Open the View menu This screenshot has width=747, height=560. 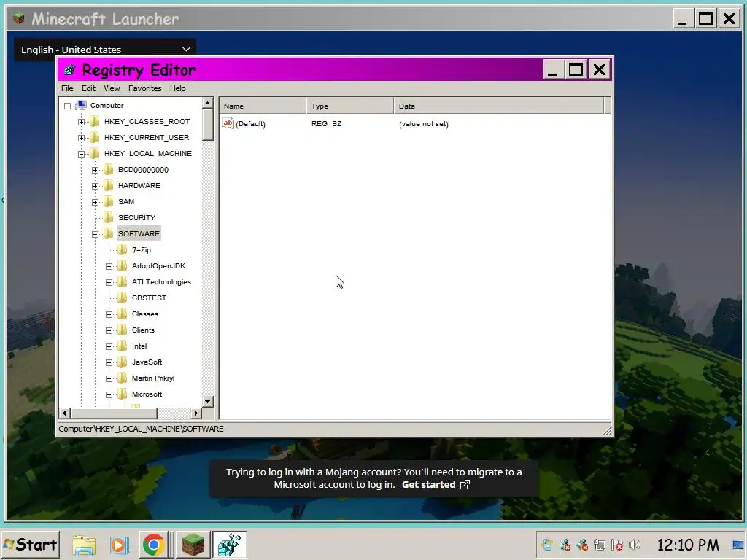112,88
